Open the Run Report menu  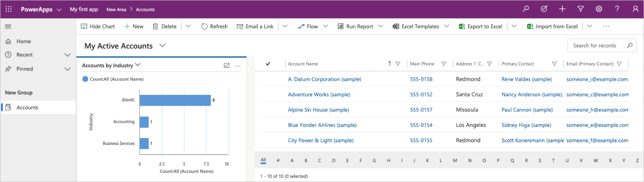360,26
